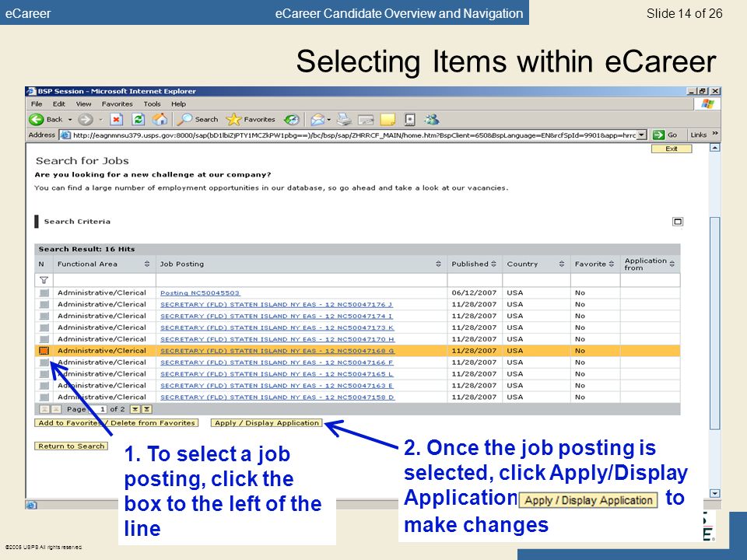Click the page scrollbar up arrow

coord(714,148)
